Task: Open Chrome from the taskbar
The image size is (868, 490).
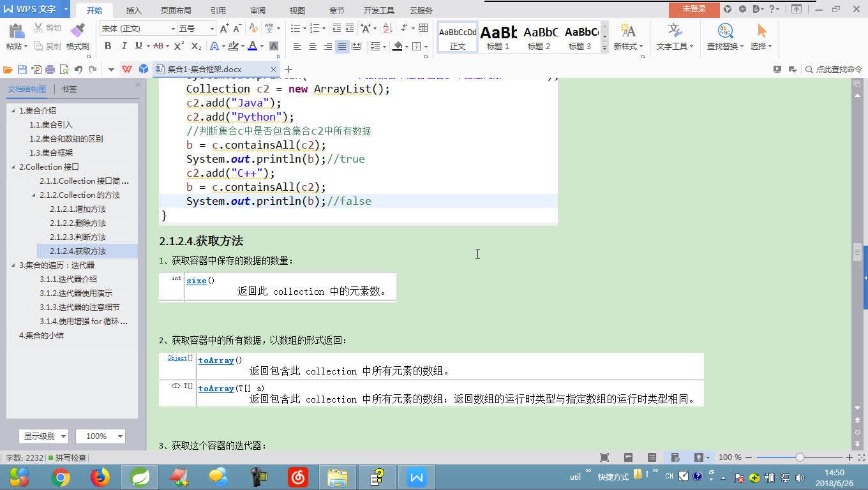Action: (x=61, y=477)
